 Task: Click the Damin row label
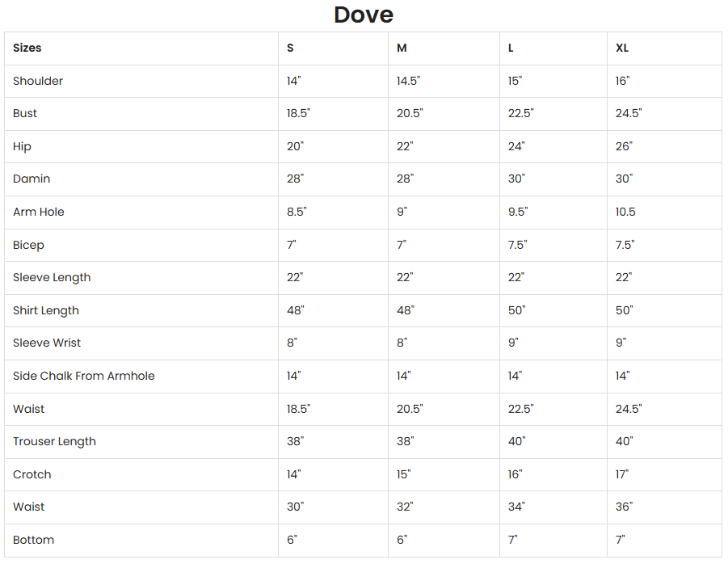[x=32, y=179]
